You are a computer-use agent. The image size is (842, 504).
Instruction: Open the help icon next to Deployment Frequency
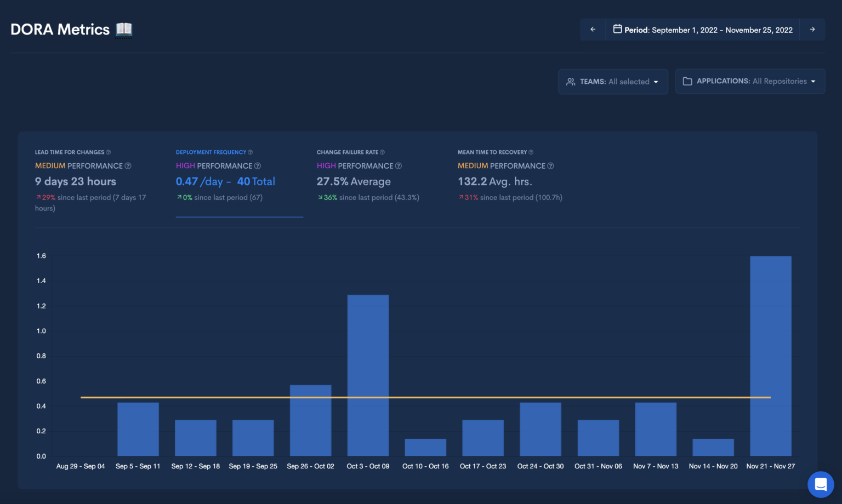251,152
